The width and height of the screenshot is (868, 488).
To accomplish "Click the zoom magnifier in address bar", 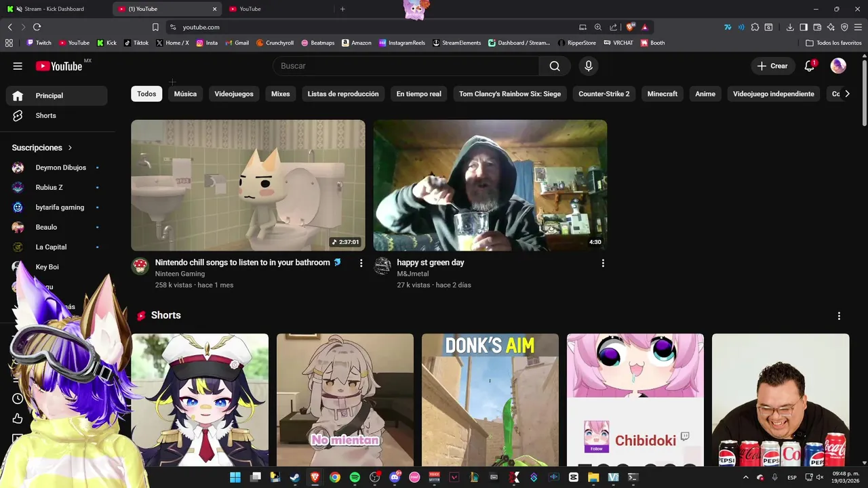I will pyautogui.click(x=598, y=27).
